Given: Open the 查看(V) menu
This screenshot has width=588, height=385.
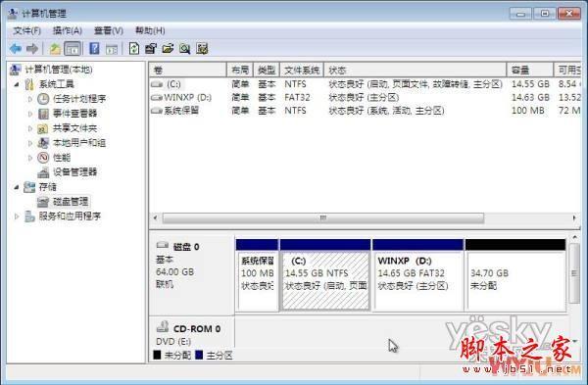Looking at the screenshot, I should [109, 30].
